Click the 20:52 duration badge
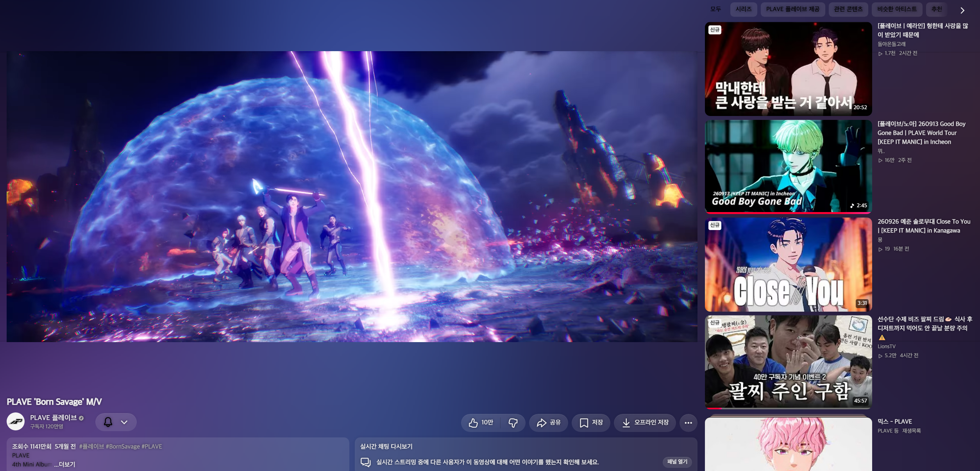The height and width of the screenshot is (471, 980). tap(860, 107)
